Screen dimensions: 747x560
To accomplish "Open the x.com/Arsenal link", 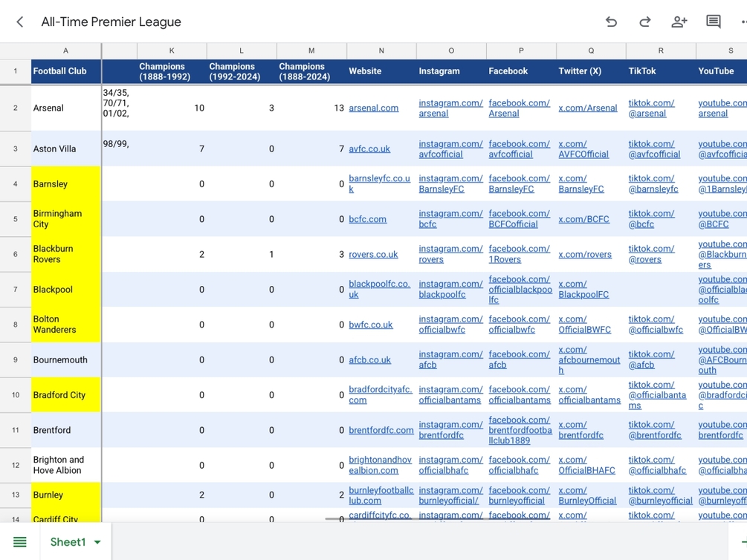I will 588,108.
